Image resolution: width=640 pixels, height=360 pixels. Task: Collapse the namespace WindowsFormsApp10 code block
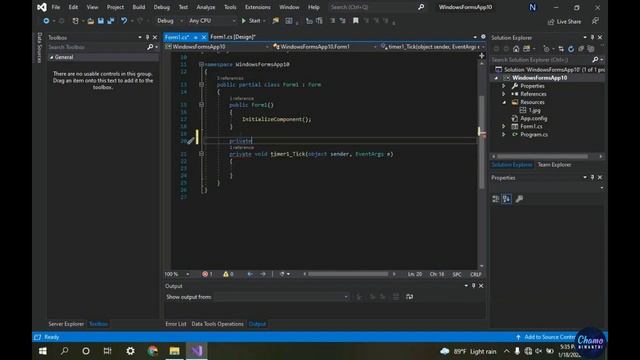tap(201, 64)
